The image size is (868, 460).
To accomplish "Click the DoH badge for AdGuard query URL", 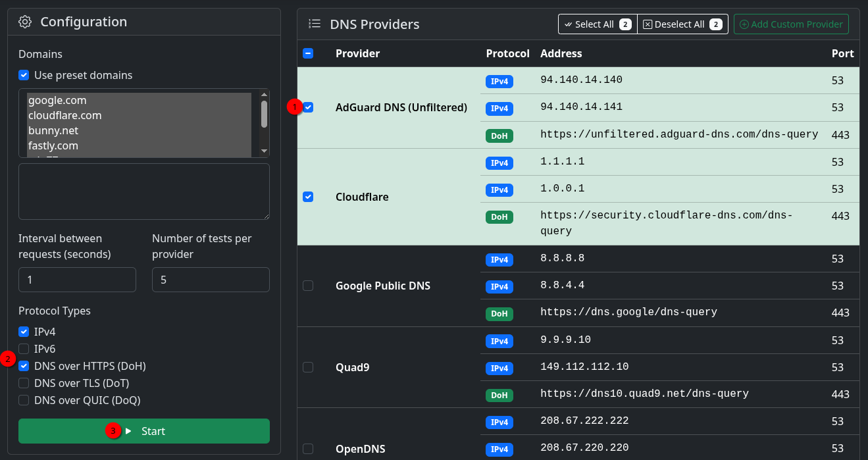I will tap(499, 136).
